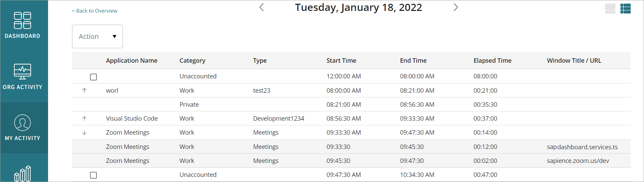Click the sapdashboard.services.ts window title

pyautogui.click(x=582, y=147)
